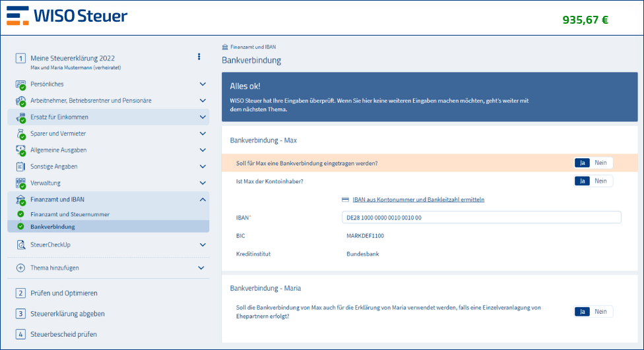Expand the Thema hinzufügen chevron
The image size is (644, 350).
201,268
